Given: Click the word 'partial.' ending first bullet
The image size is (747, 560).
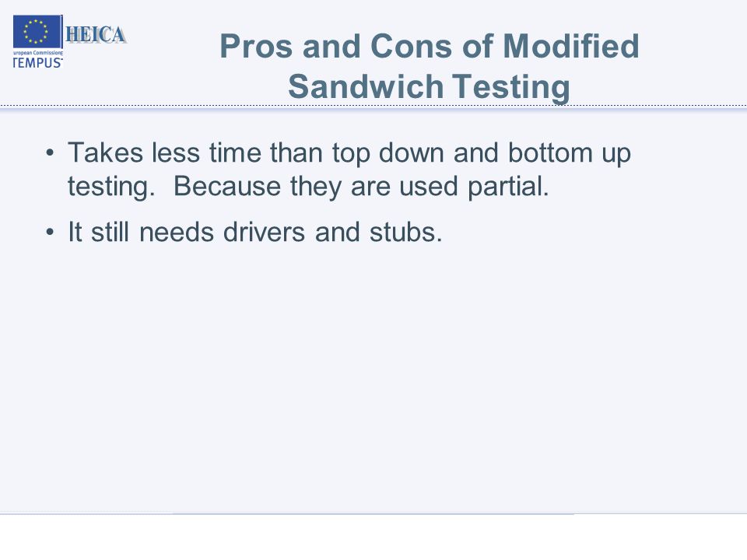Looking at the screenshot, I should point(508,187).
